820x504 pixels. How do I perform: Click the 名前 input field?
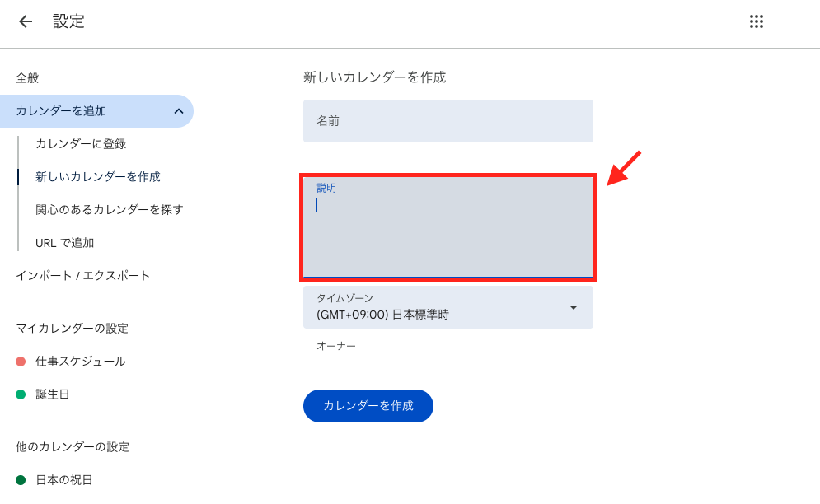[x=448, y=121]
